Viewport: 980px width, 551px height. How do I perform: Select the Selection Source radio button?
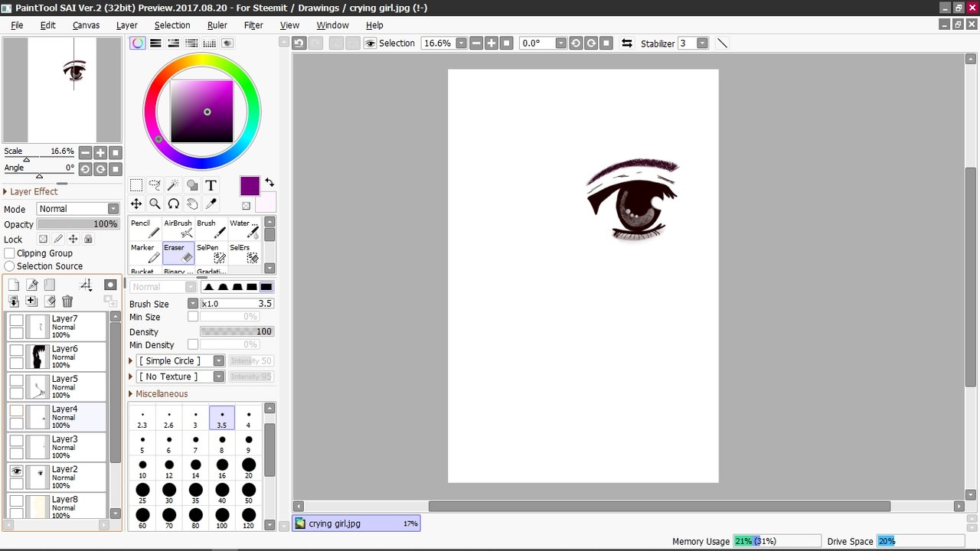(10, 266)
